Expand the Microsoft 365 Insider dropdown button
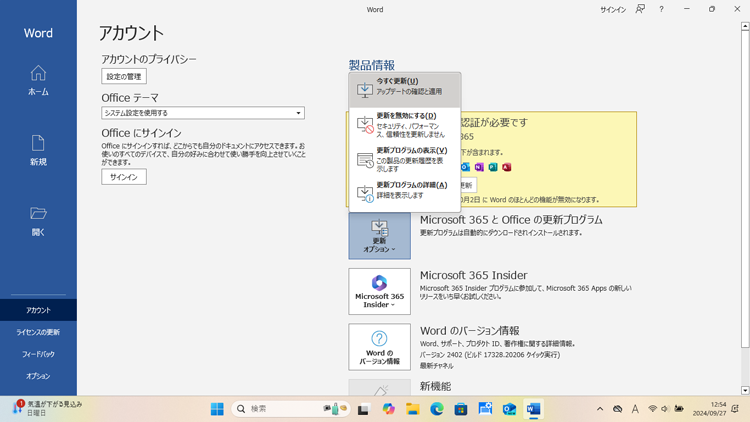Image resolution: width=750 pixels, height=422 pixels. (379, 291)
